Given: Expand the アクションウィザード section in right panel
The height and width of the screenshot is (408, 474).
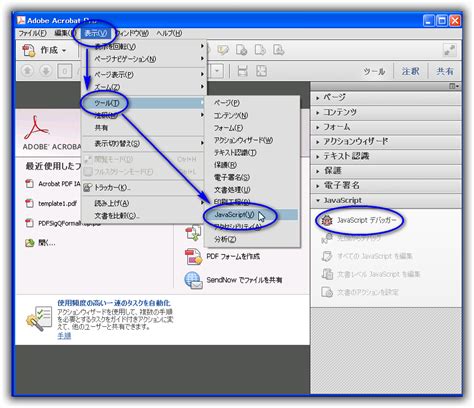Looking at the screenshot, I should 386,142.
